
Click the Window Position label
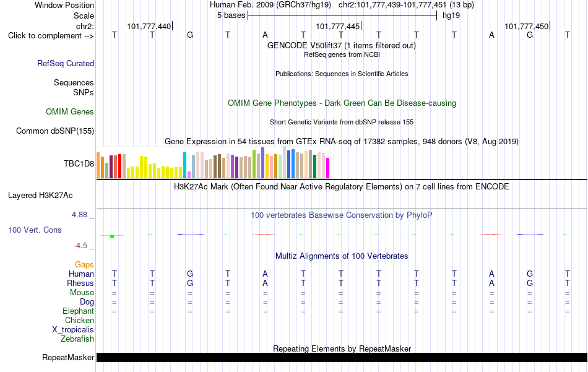64,5
